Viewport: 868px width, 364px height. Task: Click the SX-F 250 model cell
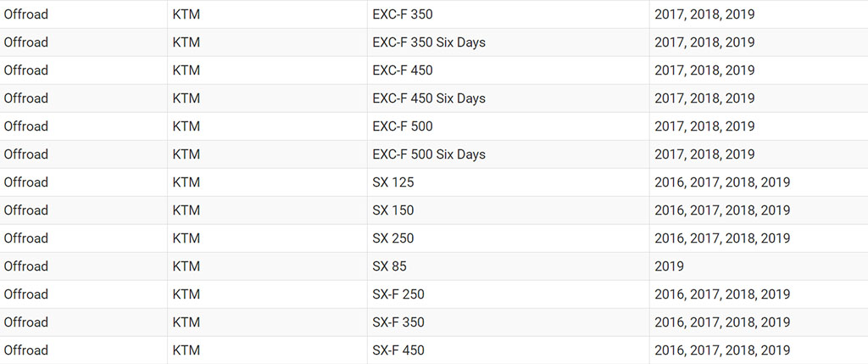(x=508, y=294)
